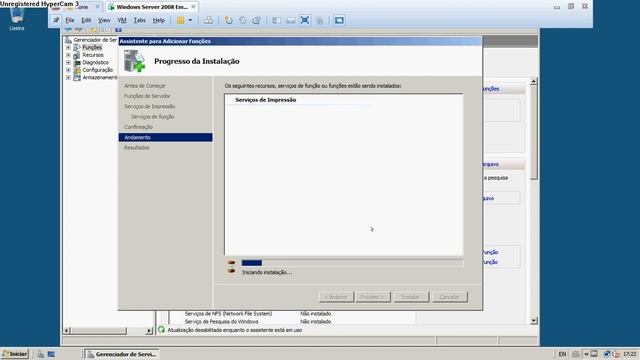Toggle the sidebar/library view icon
Screen dimensions: 640x360
(276, 20)
